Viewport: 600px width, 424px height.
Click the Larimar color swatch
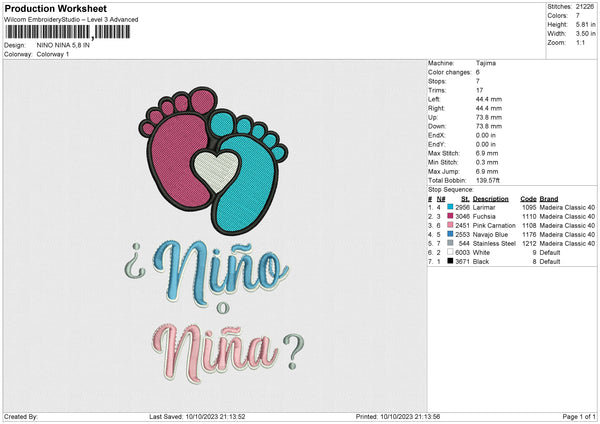point(450,207)
